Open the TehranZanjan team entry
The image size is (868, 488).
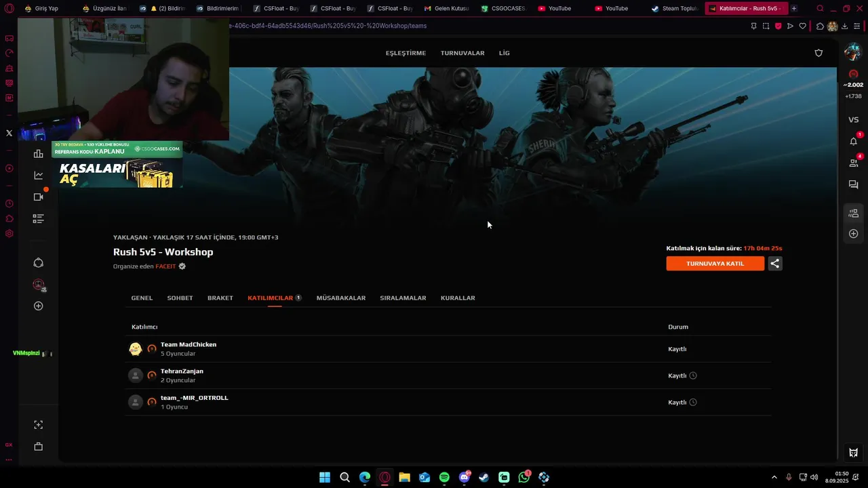(x=448, y=375)
